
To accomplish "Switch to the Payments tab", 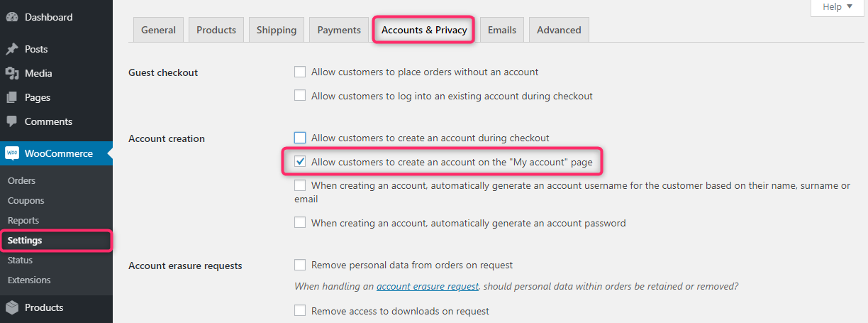I will pyautogui.click(x=339, y=30).
